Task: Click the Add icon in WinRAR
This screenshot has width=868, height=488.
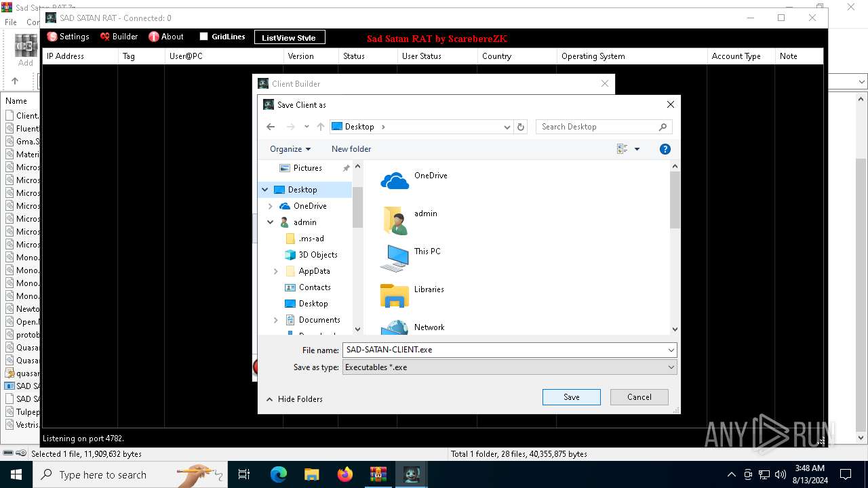Action: coord(26,51)
